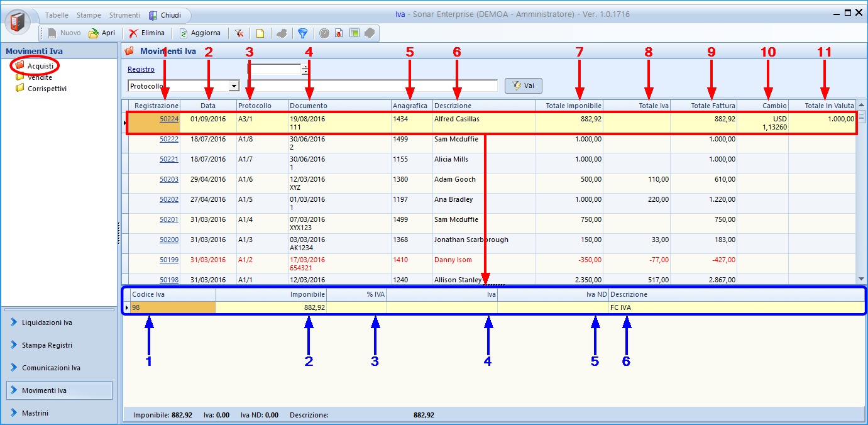Select the Vendite folder in tree
Image resolution: width=868 pixels, height=425 pixels.
[40, 77]
